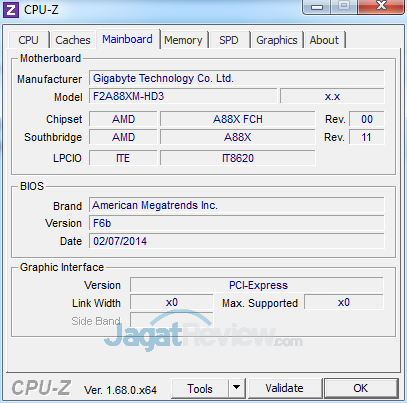Click the Link Width label

point(96,303)
